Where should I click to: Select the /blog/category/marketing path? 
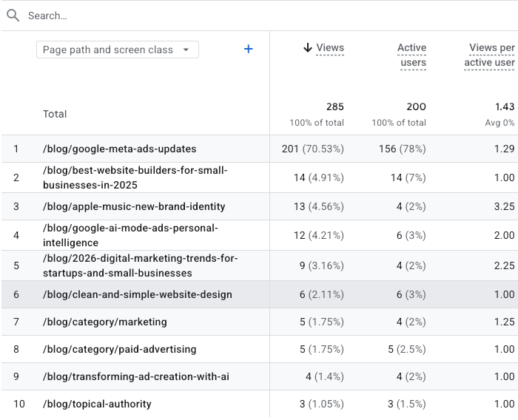[x=105, y=322]
